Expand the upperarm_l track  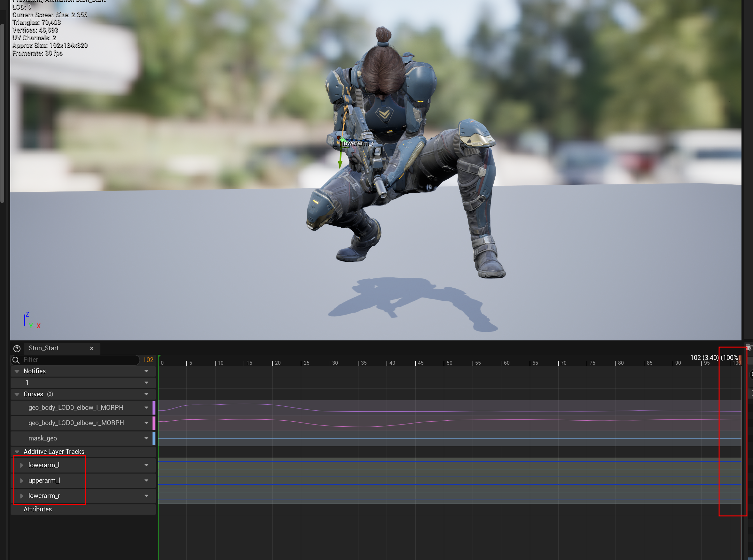[22, 480]
